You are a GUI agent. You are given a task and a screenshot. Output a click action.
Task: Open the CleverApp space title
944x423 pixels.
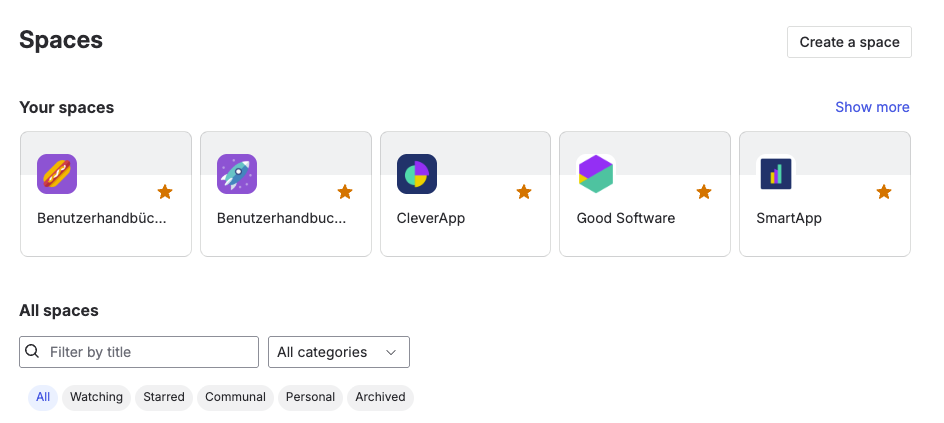coord(431,218)
